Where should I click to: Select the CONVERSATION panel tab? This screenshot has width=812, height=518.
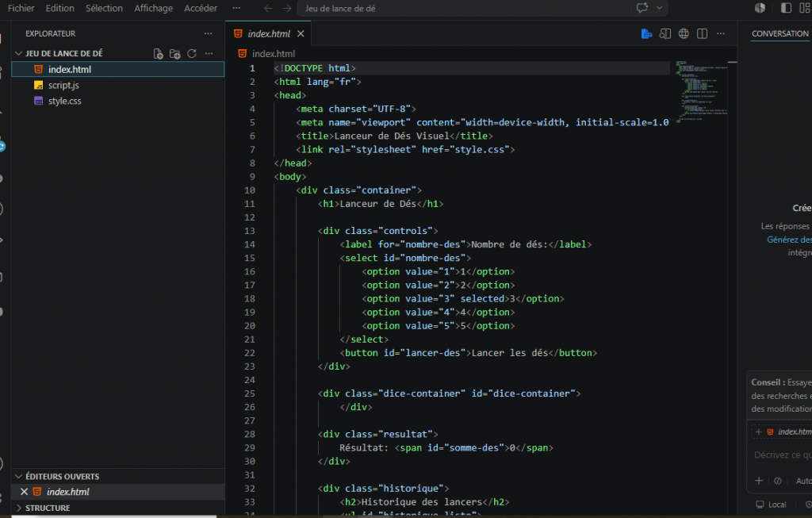tap(780, 33)
